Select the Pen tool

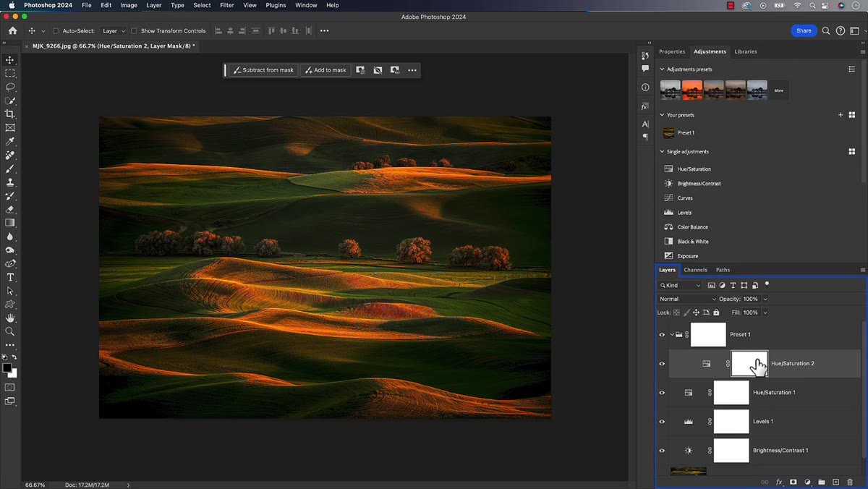point(10,264)
